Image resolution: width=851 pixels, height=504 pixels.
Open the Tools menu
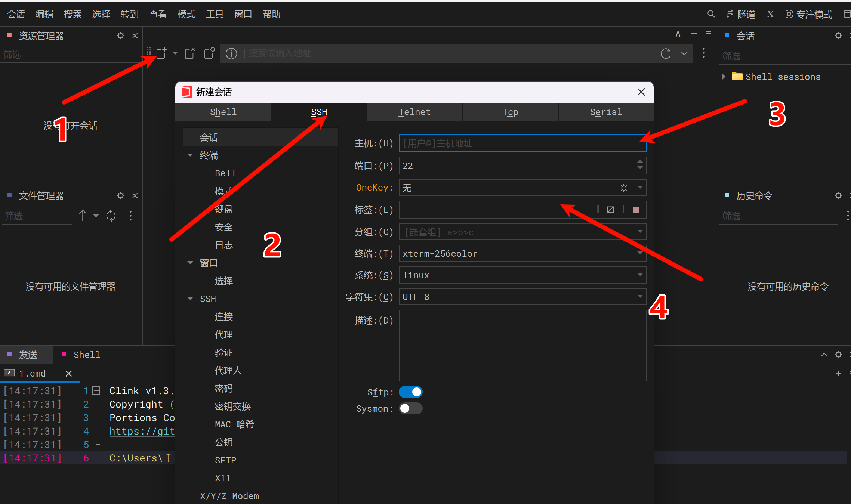coord(215,14)
